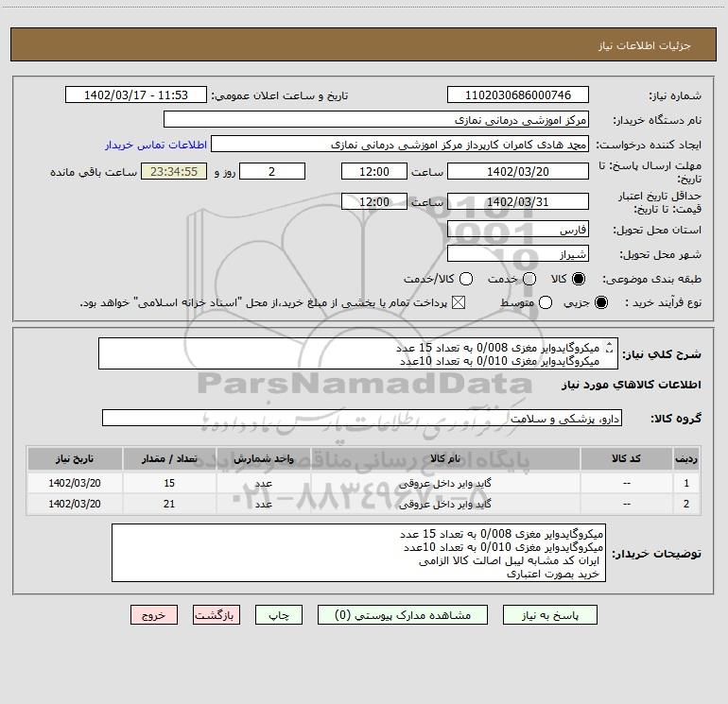Open مشاهده مدارک پیوستی (0) button
The width and height of the screenshot is (728, 704).
(x=403, y=615)
